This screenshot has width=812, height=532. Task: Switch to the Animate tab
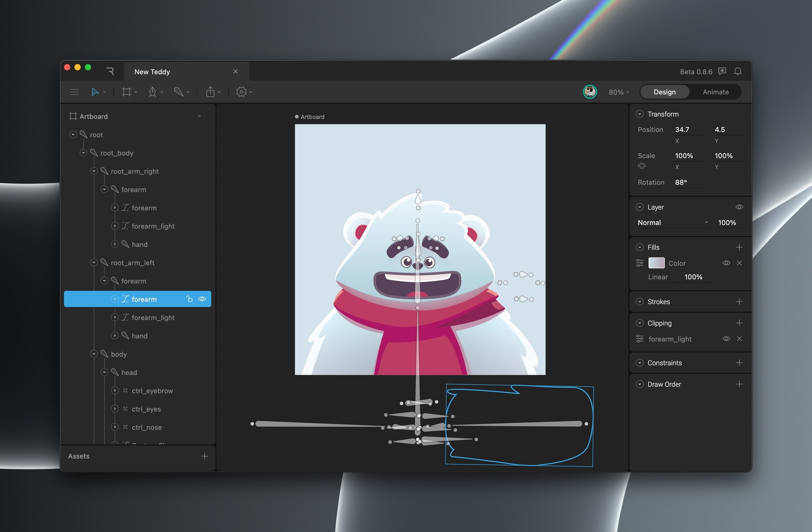pos(715,92)
